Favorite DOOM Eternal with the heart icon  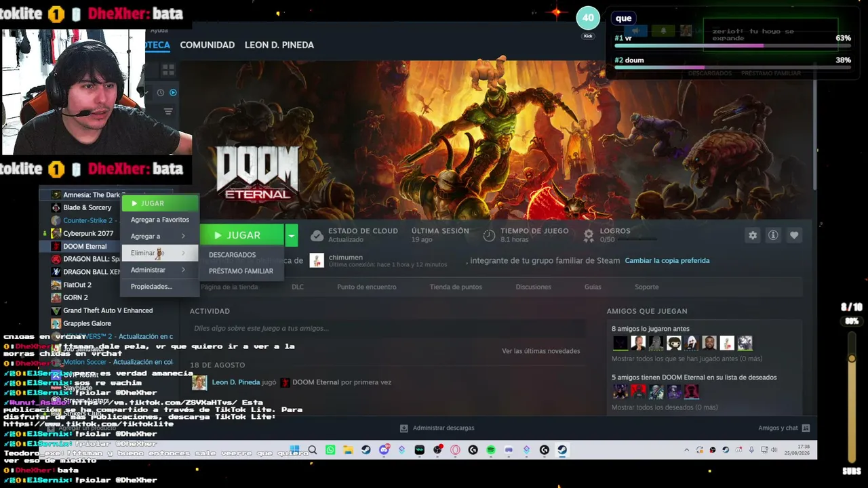click(794, 235)
